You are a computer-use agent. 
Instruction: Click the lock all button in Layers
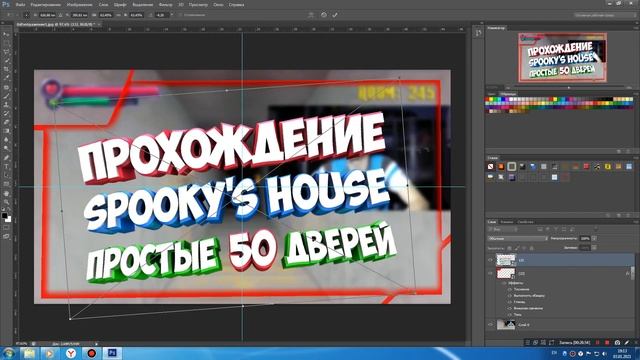pos(531,248)
